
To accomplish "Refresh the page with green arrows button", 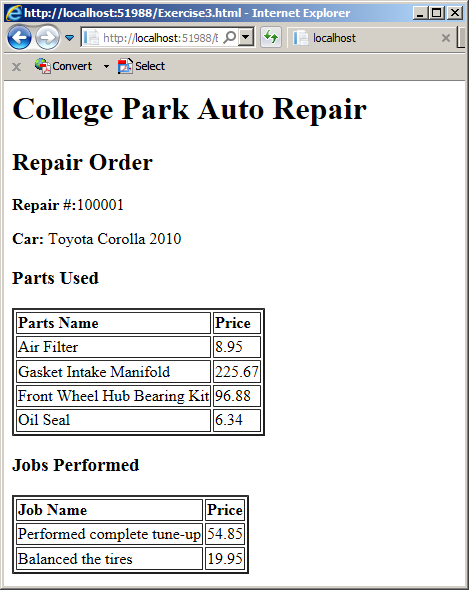I will click(x=271, y=37).
